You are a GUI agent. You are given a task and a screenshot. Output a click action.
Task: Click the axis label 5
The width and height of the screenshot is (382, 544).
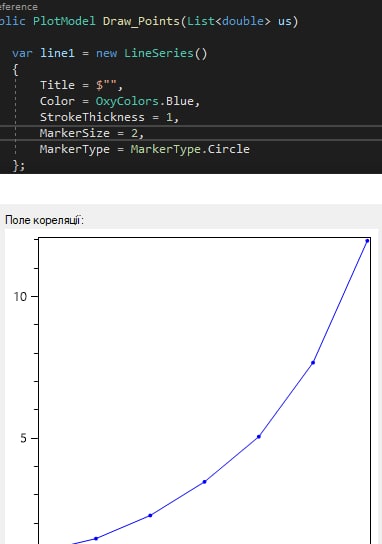(23, 438)
